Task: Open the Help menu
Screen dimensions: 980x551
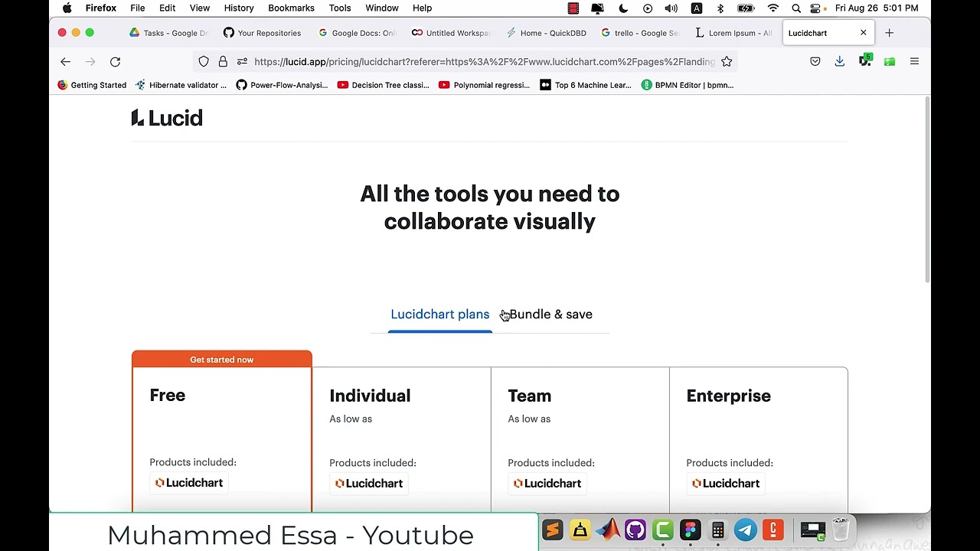Action: coord(422,8)
